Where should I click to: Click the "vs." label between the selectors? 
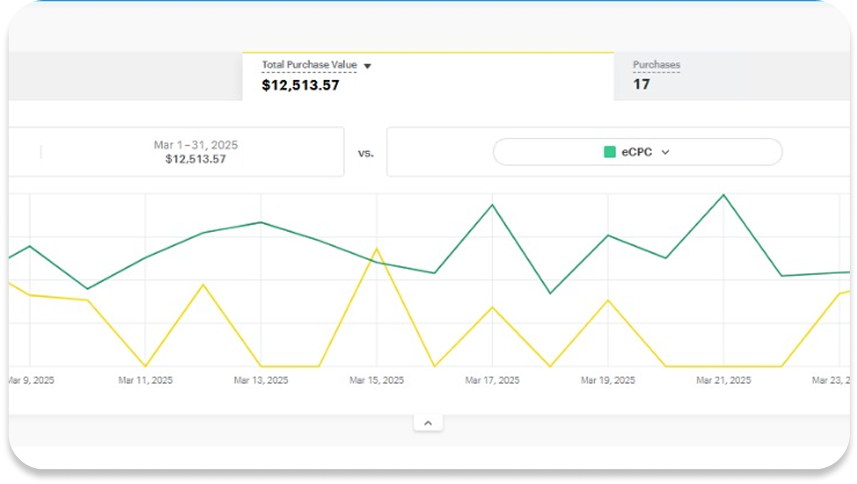(x=365, y=153)
